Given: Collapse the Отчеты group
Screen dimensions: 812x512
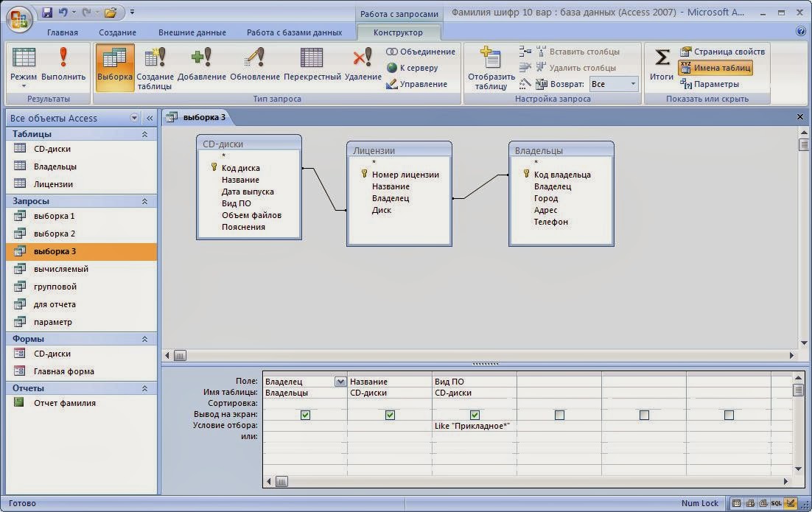Looking at the screenshot, I should click(x=145, y=388).
